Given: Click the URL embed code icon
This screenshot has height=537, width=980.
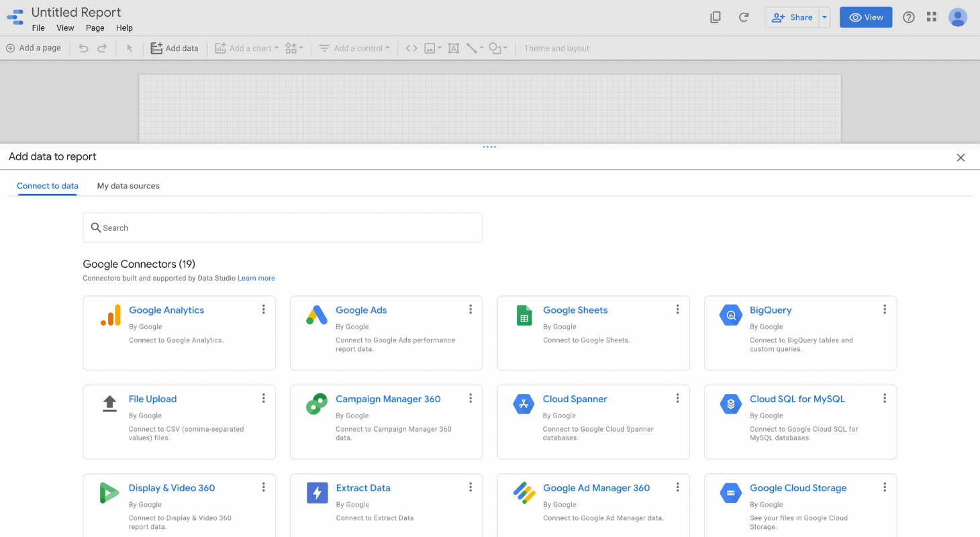Looking at the screenshot, I should coord(411,48).
